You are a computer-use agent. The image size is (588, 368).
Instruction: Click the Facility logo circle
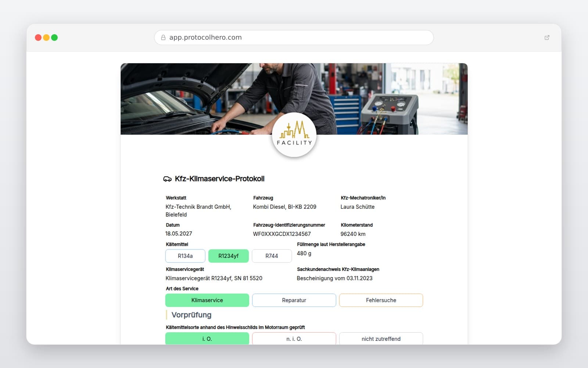294,135
